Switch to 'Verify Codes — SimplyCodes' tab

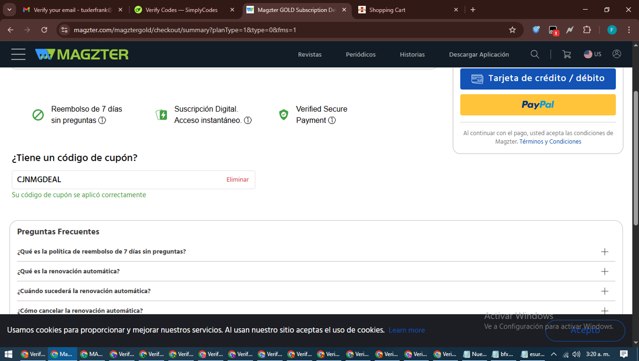[184, 10]
